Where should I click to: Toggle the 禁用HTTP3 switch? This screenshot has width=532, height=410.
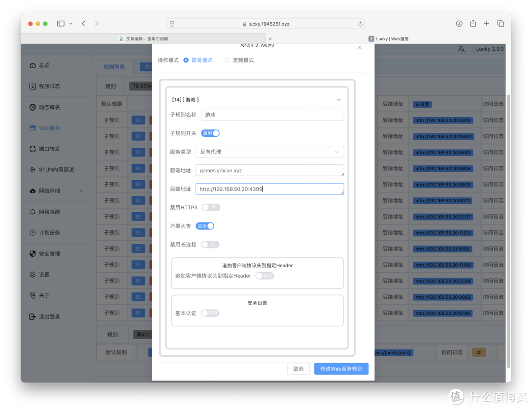tap(211, 207)
